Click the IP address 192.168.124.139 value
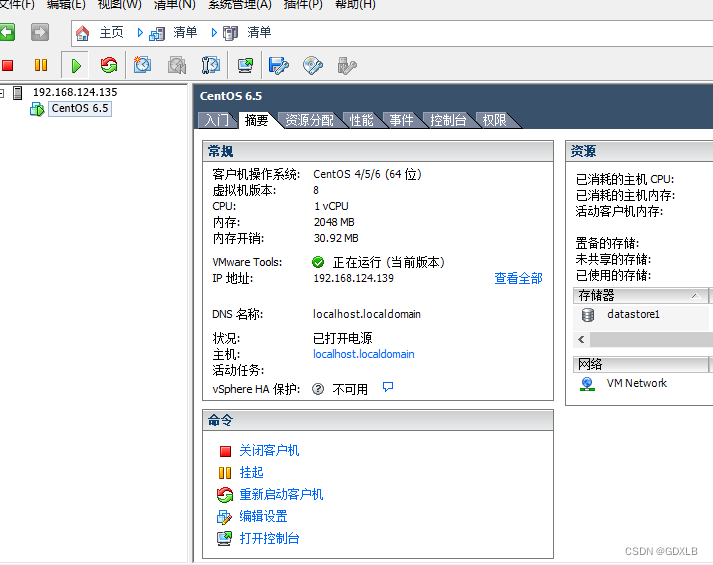 click(353, 278)
